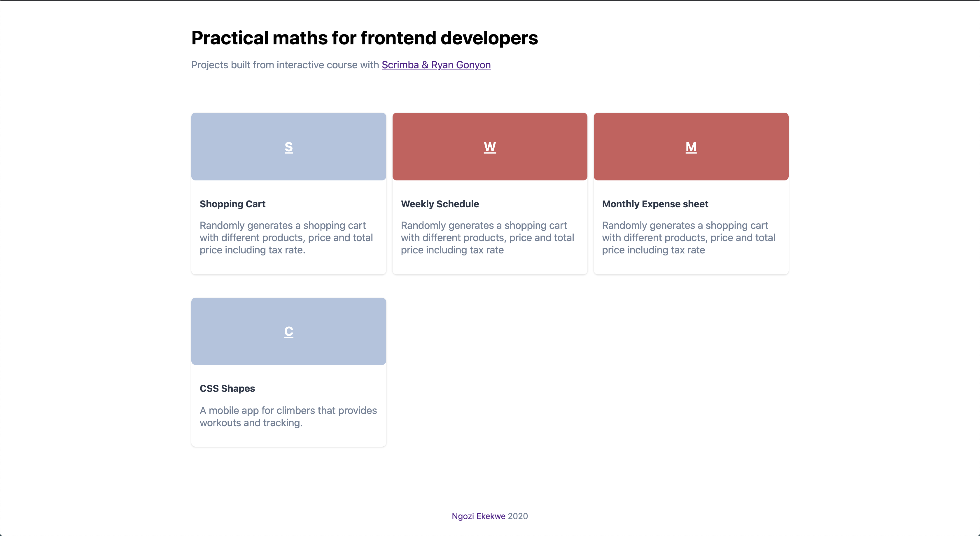Viewport: 980px width, 536px height.
Task: Click the underlined C link
Action: point(288,331)
